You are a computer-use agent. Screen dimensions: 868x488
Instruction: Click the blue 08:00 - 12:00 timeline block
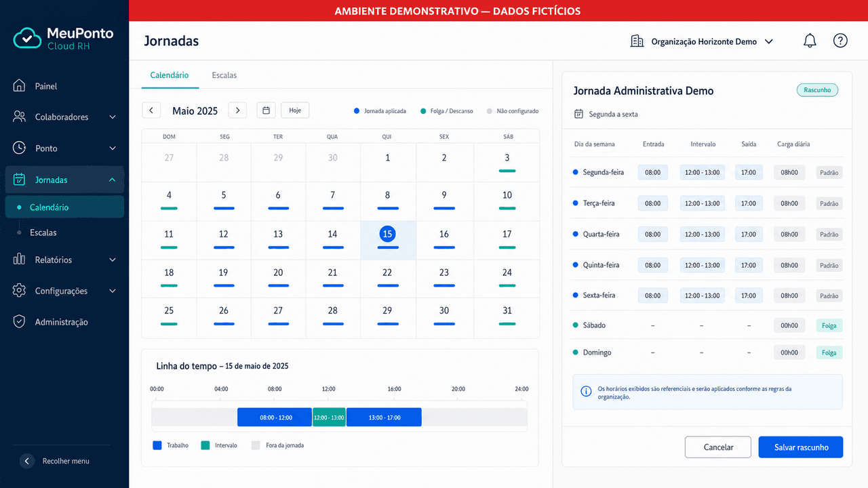point(275,418)
